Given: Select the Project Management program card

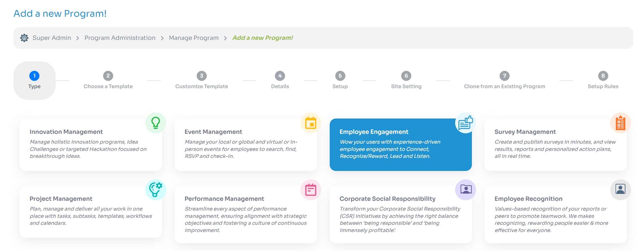Looking at the screenshot, I should [91, 212].
